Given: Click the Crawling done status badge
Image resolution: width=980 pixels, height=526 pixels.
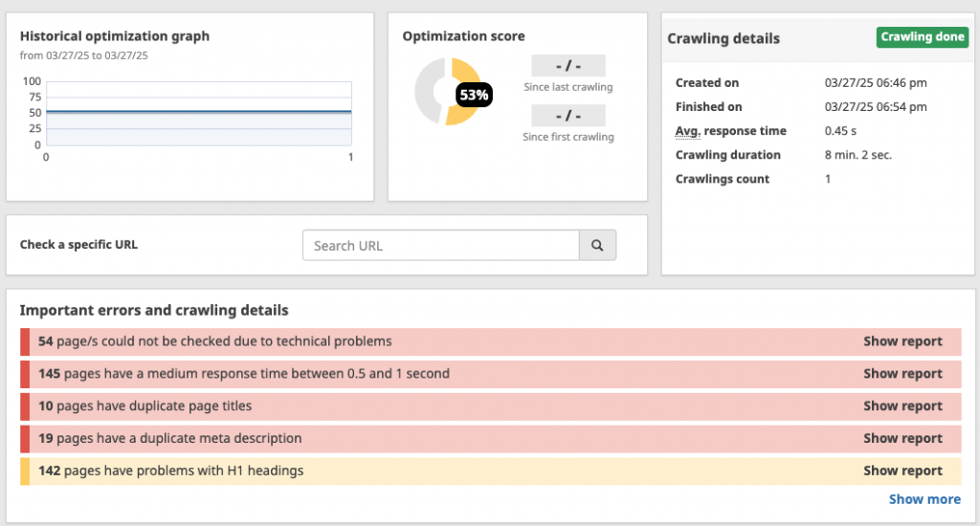Looking at the screenshot, I should pos(923,37).
